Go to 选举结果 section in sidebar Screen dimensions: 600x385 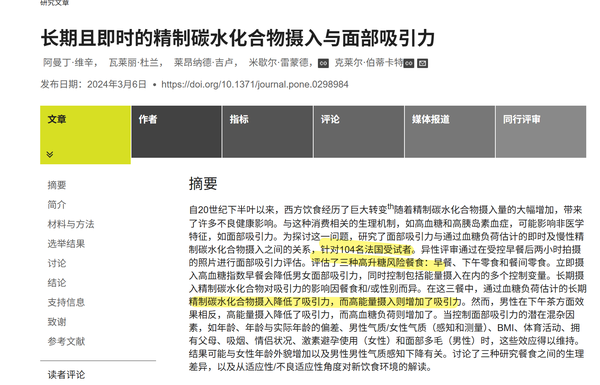66,244
